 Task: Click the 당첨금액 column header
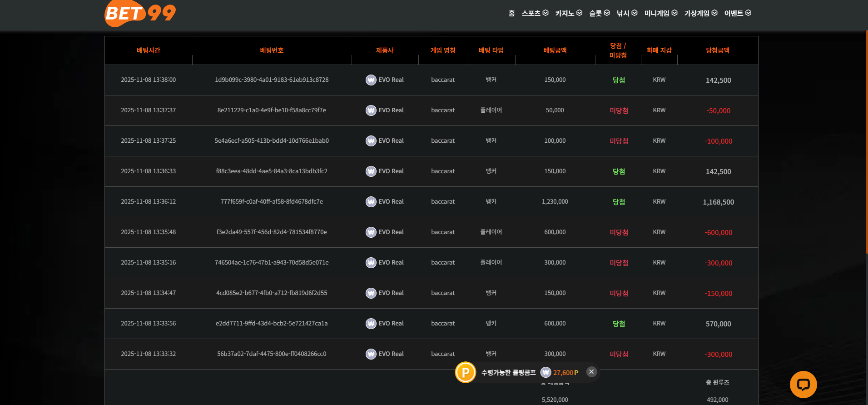click(x=717, y=50)
